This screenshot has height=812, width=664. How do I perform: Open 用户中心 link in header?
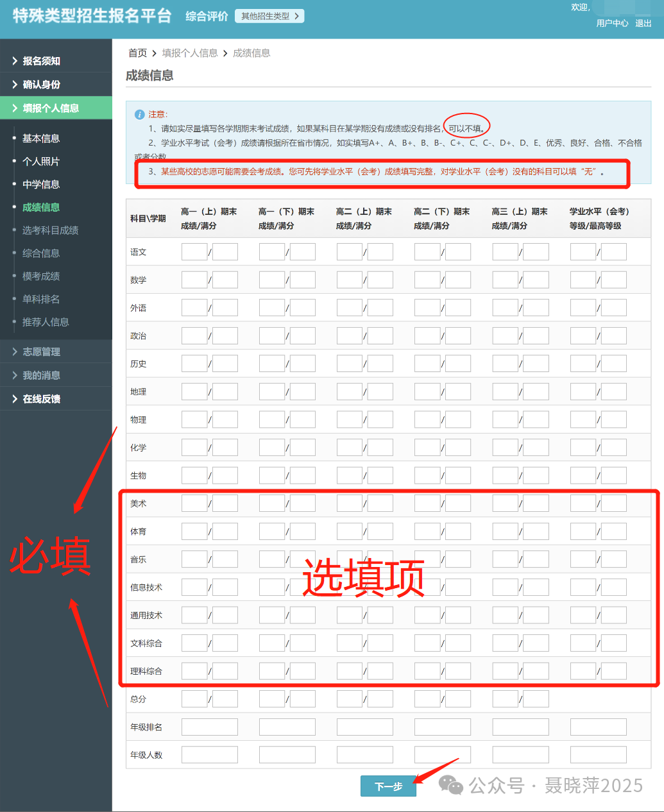(612, 23)
